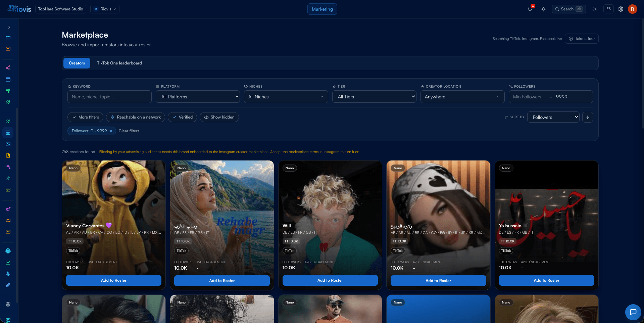
Task: Add Will to roster
Action: pyautogui.click(x=330, y=280)
